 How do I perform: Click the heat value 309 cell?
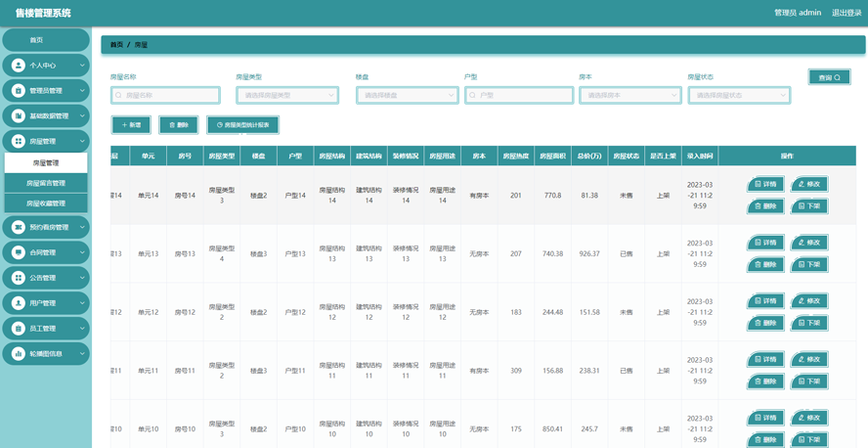pyautogui.click(x=516, y=371)
